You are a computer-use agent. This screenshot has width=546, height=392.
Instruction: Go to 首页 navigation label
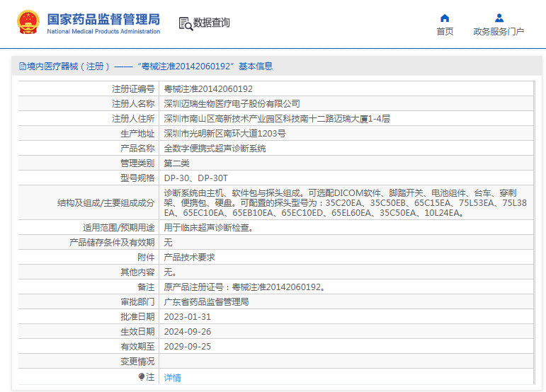coord(445,32)
